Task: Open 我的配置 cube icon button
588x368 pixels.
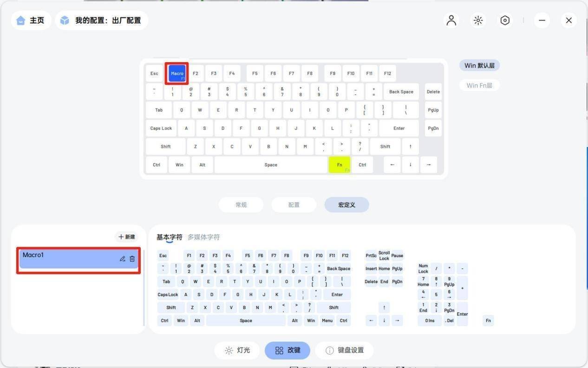Action: tap(102, 20)
